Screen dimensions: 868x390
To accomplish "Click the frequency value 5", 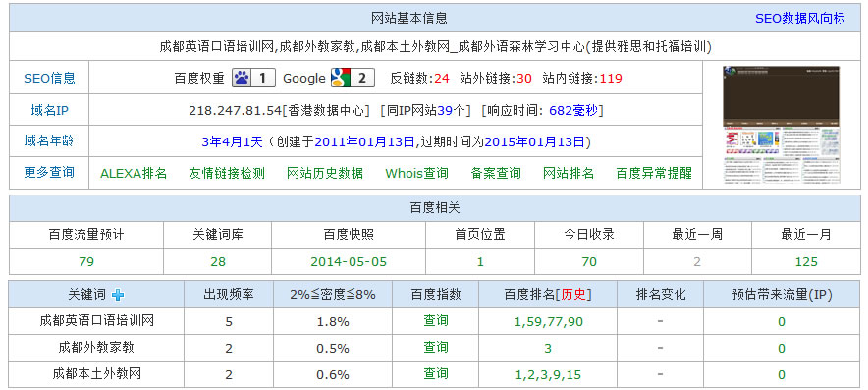I will [x=229, y=322].
